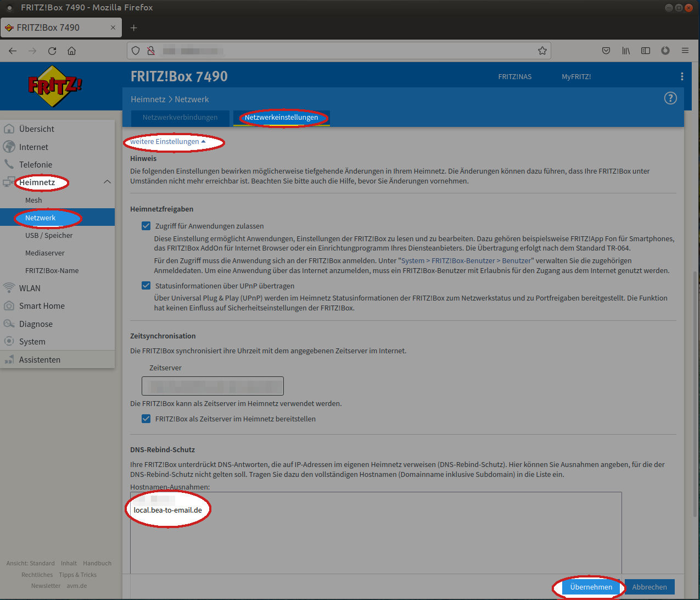The width and height of the screenshot is (700, 600).
Task: Open the MyFRITZ! link
Action: tap(576, 76)
